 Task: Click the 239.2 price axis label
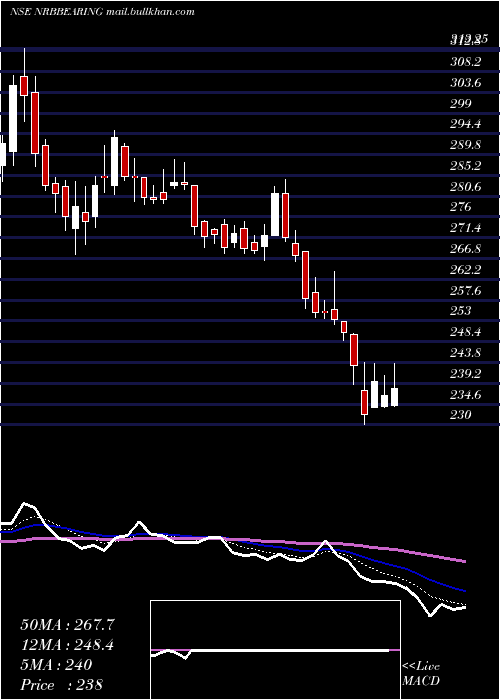465,374
